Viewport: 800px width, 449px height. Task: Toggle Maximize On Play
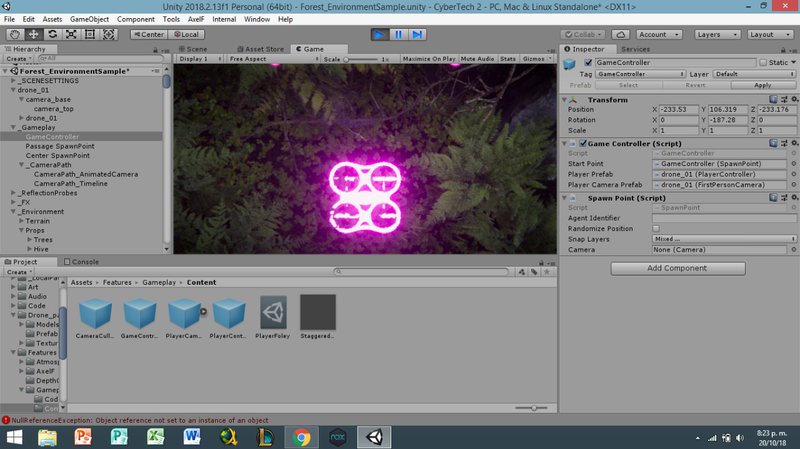click(429, 59)
